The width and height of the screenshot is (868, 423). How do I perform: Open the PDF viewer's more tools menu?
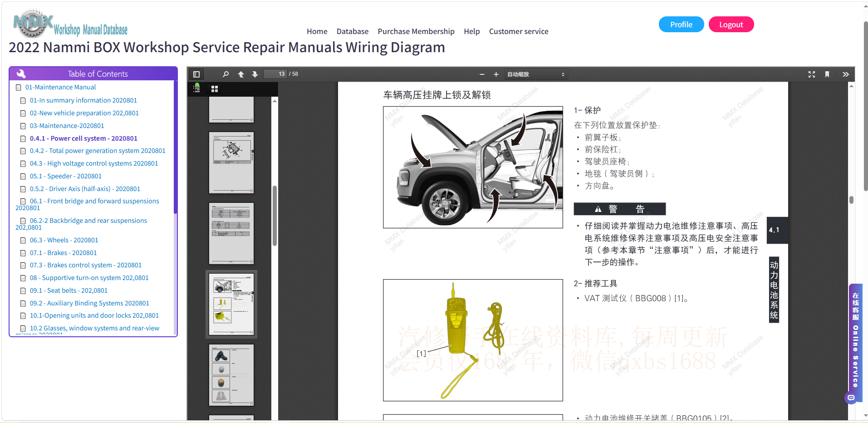point(846,74)
